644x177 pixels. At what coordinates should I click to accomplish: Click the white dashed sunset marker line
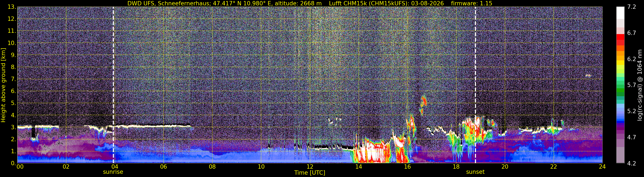pyautogui.click(x=475, y=85)
